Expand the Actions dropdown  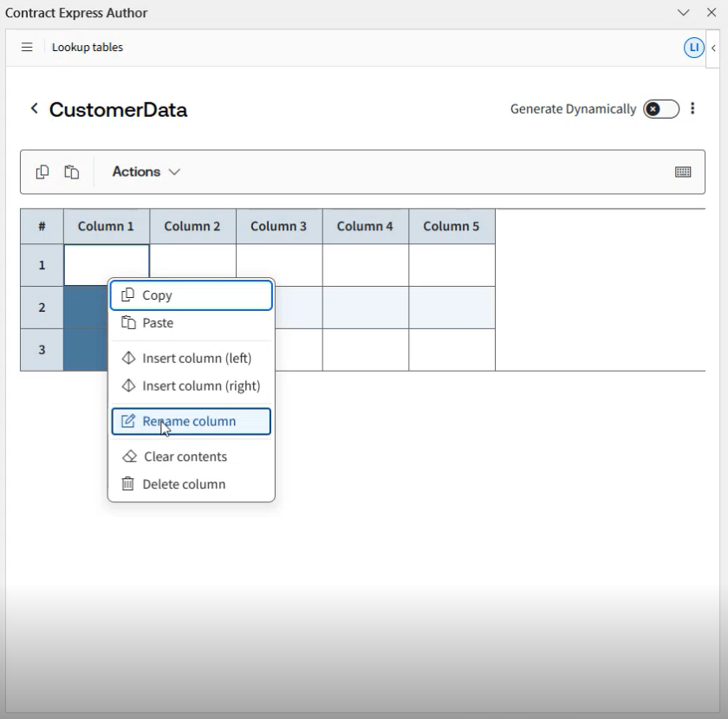point(146,172)
